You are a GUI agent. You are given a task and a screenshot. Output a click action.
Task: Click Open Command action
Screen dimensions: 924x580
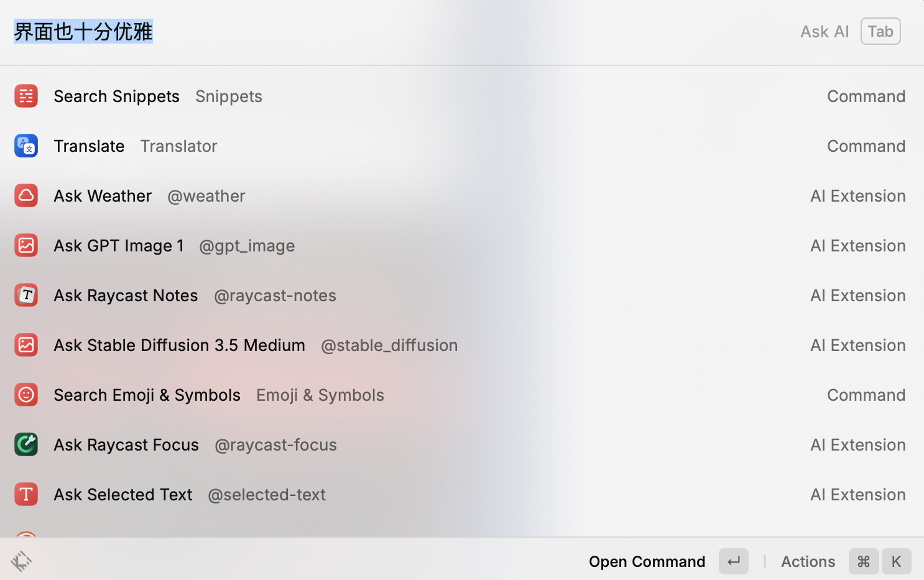tap(647, 561)
